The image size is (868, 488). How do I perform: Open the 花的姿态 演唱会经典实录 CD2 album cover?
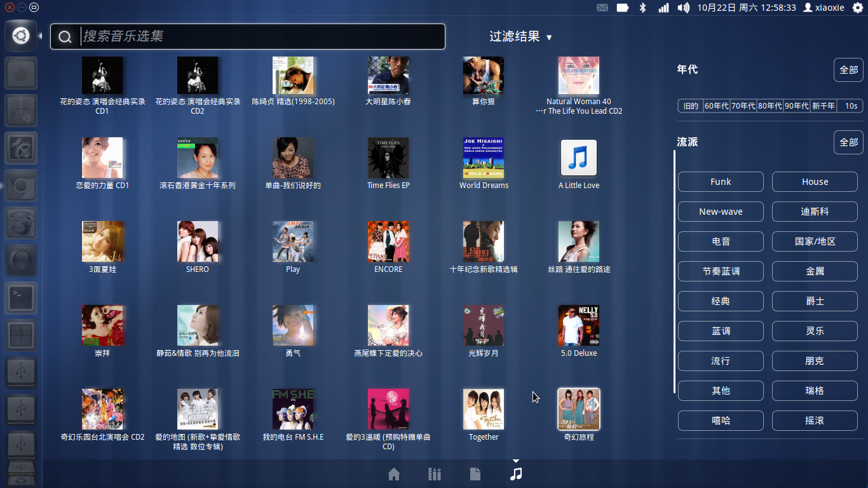(x=198, y=75)
